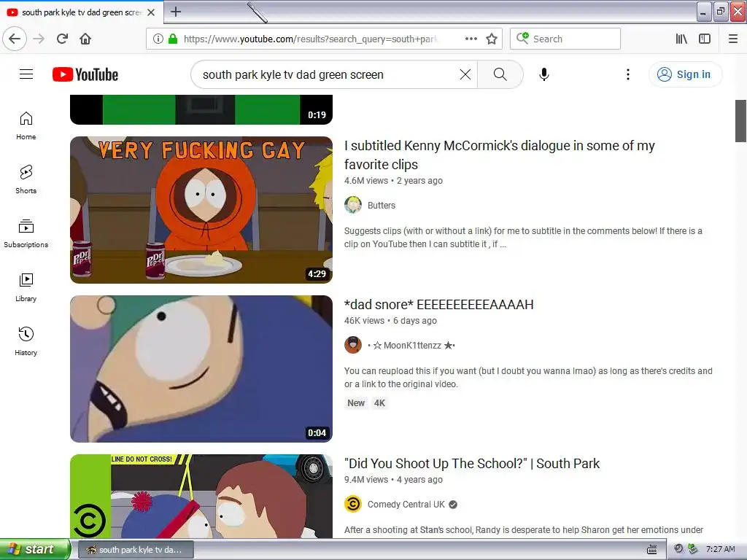The height and width of the screenshot is (560, 747).
Task: Open the Comedy Central UK channel avatar
Action: point(353,505)
